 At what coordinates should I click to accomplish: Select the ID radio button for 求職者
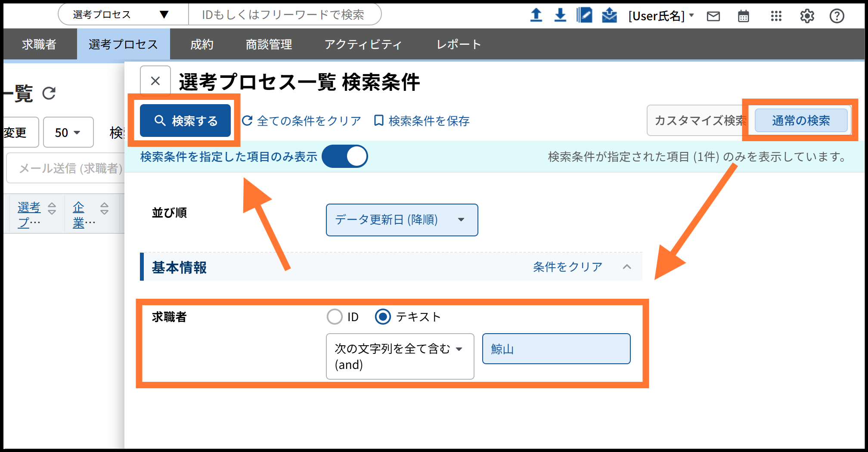(335, 317)
